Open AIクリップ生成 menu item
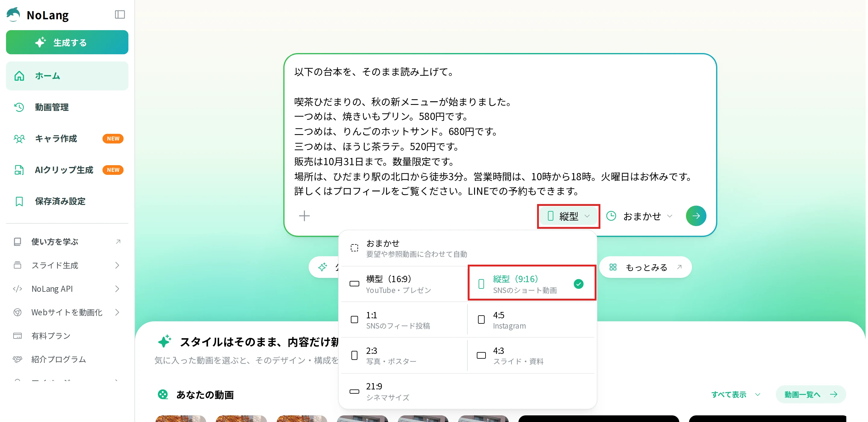The width and height of the screenshot is (868, 422). click(x=67, y=170)
